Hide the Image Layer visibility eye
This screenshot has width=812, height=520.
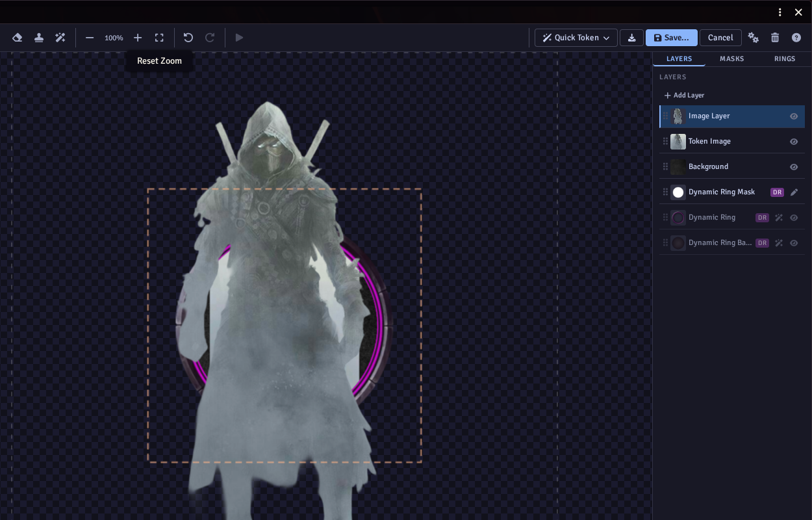coord(794,116)
